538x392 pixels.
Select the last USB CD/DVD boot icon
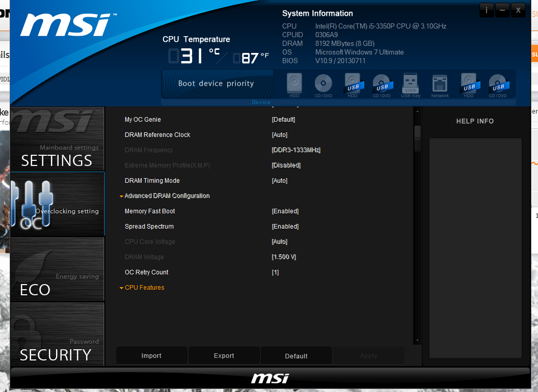click(498, 86)
